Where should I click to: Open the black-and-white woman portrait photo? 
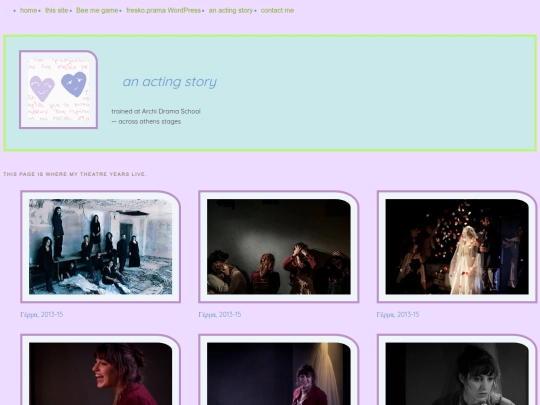point(457,370)
